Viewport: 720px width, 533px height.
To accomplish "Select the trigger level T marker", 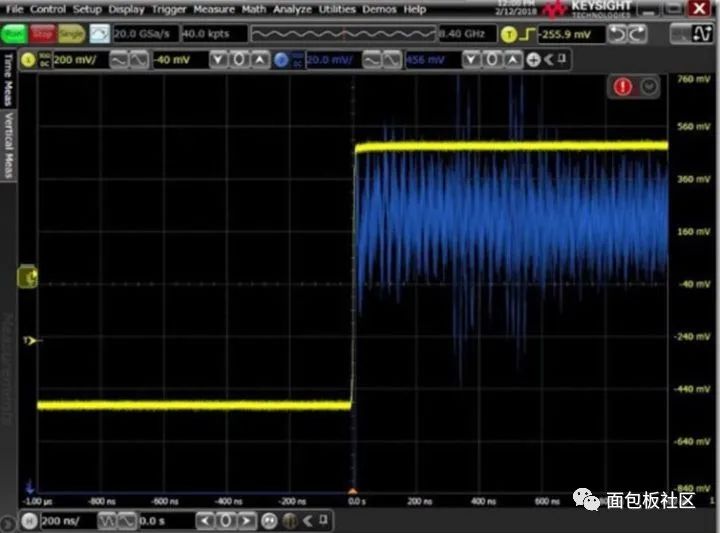I will pyautogui.click(x=31, y=340).
